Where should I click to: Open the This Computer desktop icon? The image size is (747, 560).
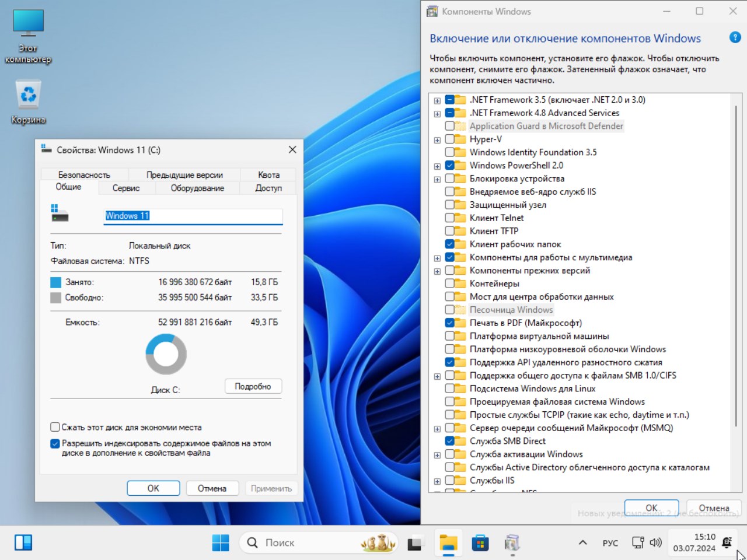pyautogui.click(x=28, y=36)
